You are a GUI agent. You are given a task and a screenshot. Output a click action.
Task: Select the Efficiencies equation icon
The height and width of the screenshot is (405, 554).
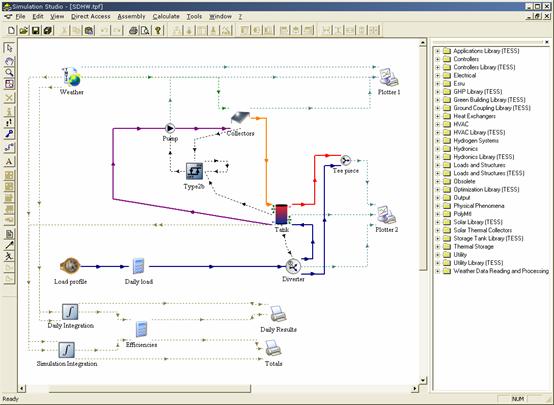(141, 329)
